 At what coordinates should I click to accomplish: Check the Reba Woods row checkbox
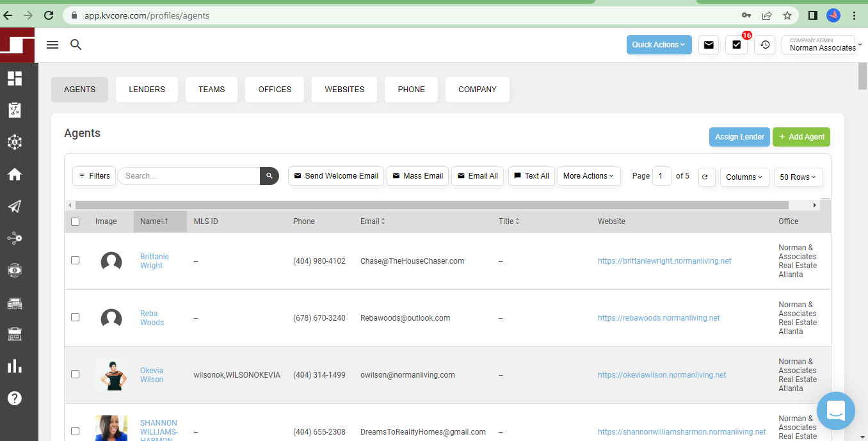(x=76, y=317)
